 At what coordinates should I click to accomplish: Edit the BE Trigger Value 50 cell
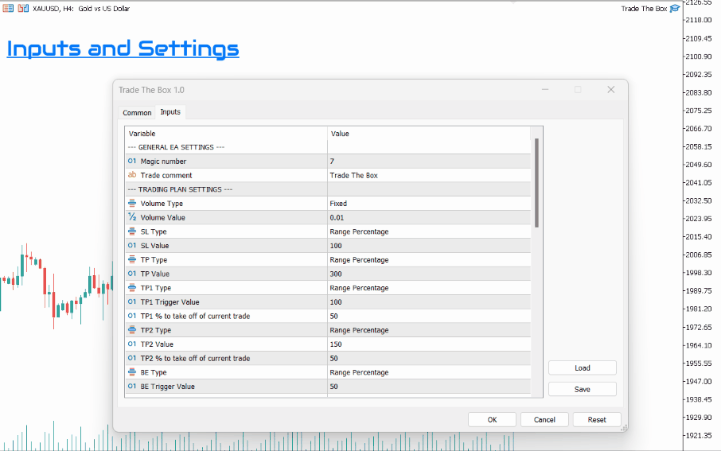tap(429, 386)
